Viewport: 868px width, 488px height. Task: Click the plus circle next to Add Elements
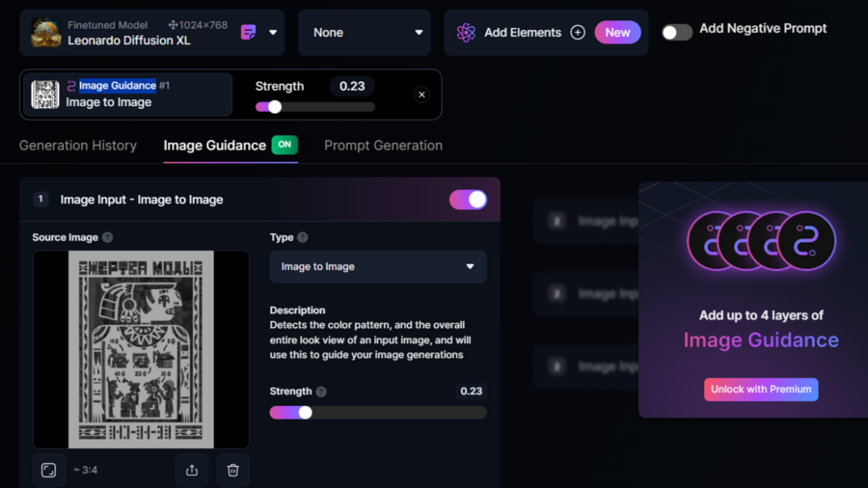pos(578,33)
